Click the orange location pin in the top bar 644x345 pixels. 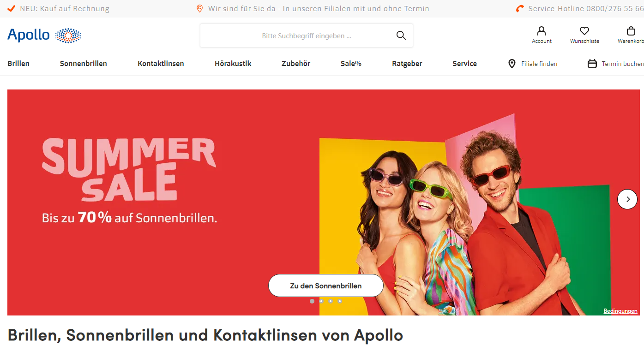200,8
